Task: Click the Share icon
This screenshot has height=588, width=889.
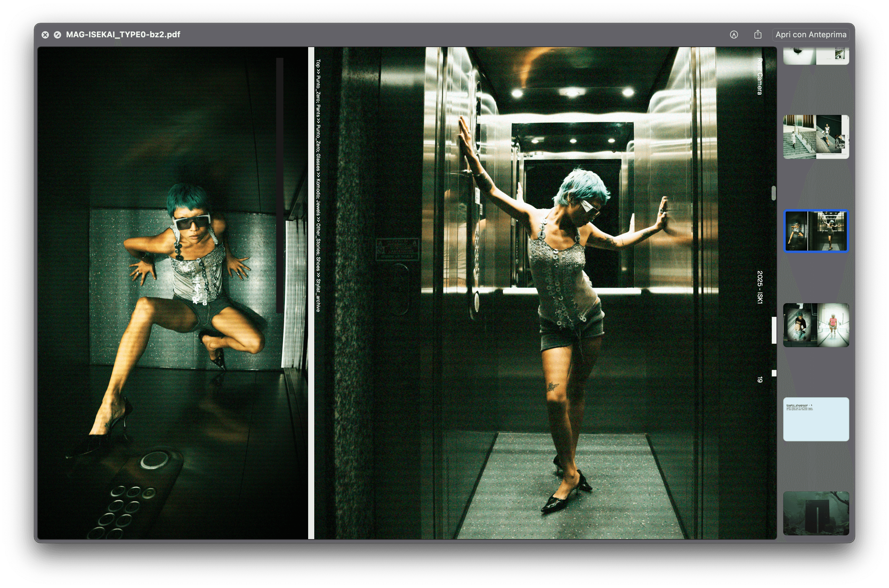Action: click(x=758, y=35)
